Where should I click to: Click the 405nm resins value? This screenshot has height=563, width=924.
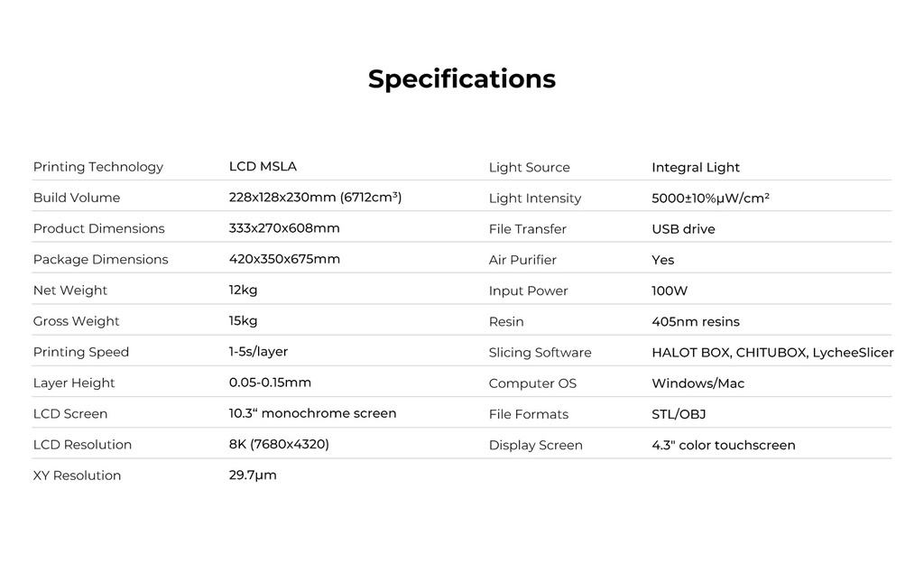(696, 321)
